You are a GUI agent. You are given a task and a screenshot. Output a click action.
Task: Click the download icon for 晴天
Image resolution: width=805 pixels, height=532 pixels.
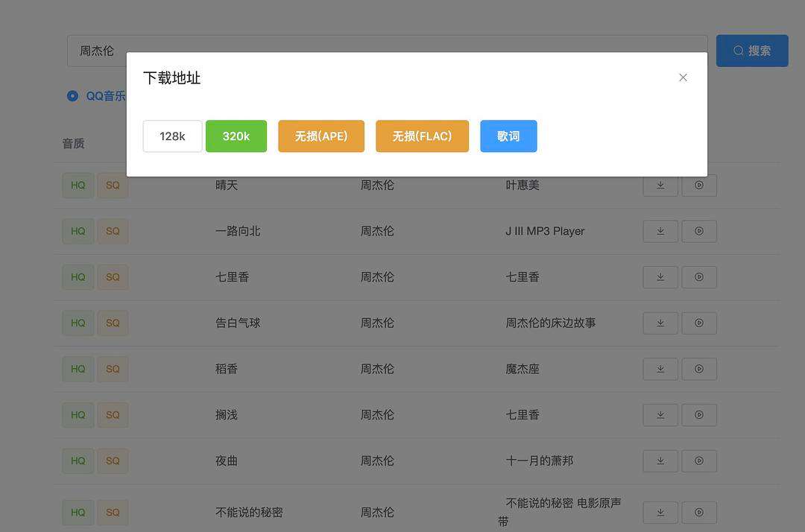tap(660, 186)
